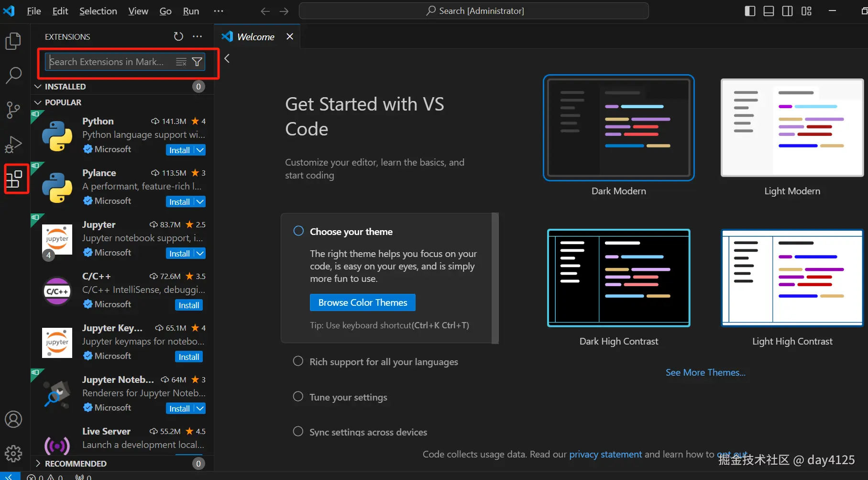Image resolution: width=868 pixels, height=480 pixels.
Task: Select the Dark Modern theme preview
Action: 619,128
